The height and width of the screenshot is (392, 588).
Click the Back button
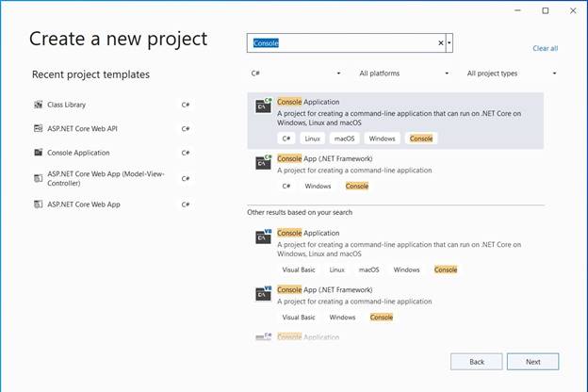coord(477,362)
